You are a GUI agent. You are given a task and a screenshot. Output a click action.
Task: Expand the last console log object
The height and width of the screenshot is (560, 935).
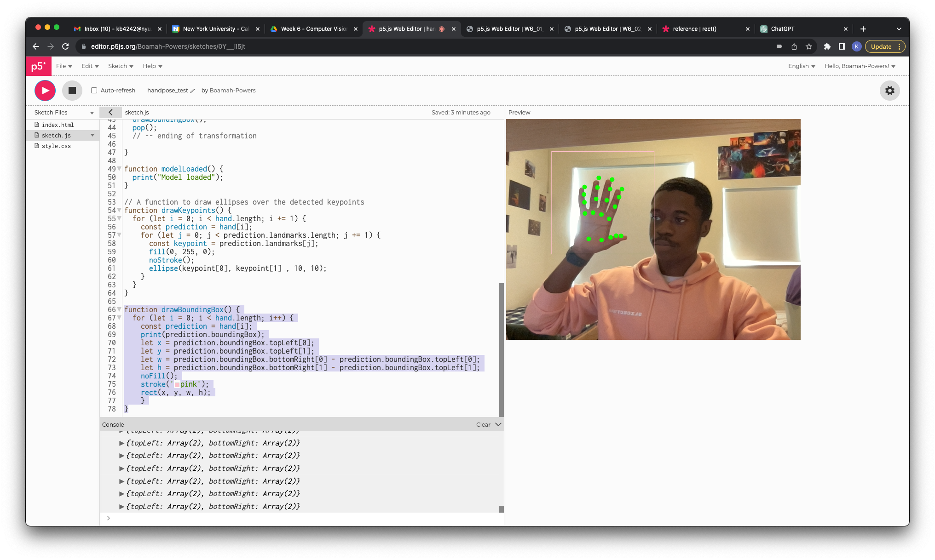pos(121,507)
